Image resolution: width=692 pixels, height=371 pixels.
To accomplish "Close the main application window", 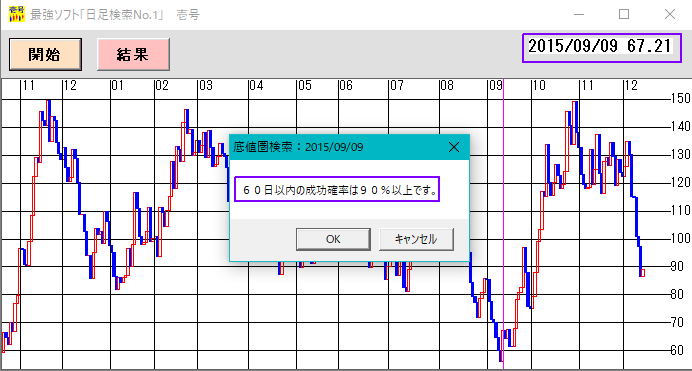I will pos(670,14).
